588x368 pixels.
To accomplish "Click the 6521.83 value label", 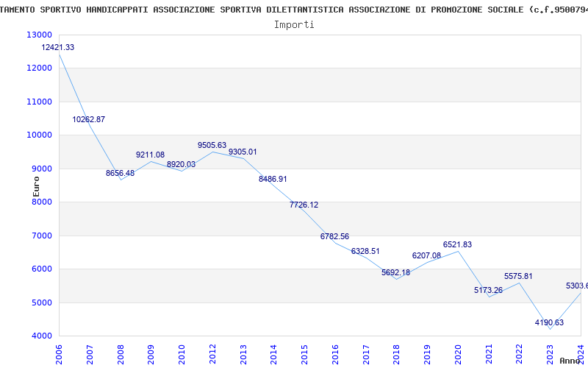I will click(x=457, y=244).
